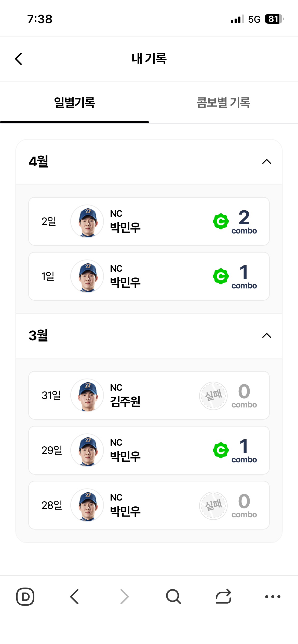Viewport: 298px width, 644px height.
Task: Open the Daum home D icon
Action: click(x=25, y=596)
